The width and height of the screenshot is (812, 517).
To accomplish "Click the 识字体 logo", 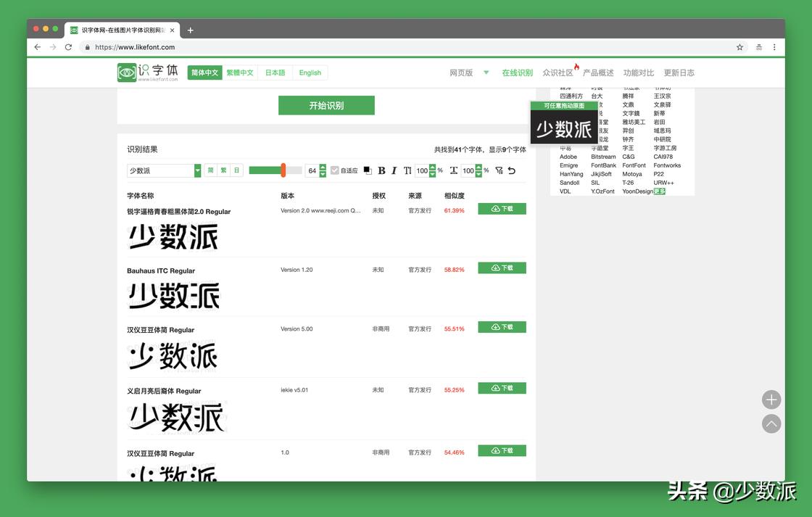I will (x=144, y=72).
